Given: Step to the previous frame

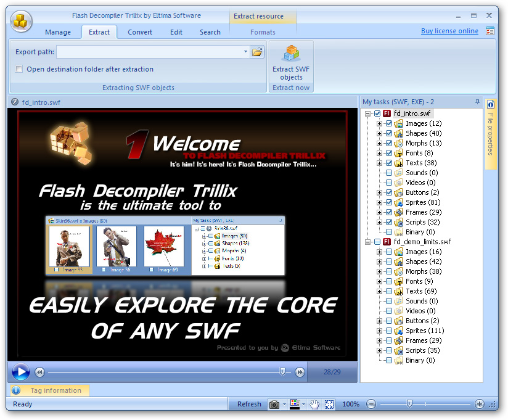Looking at the screenshot, I should (39, 372).
